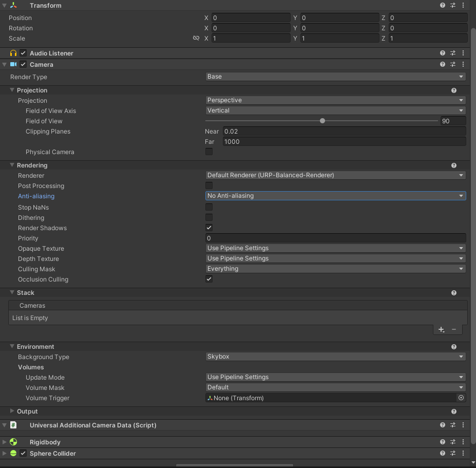Image resolution: width=476 pixels, height=468 pixels.
Task: Uncheck the Occlusion Culling checkbox
Action: point(209,279)
